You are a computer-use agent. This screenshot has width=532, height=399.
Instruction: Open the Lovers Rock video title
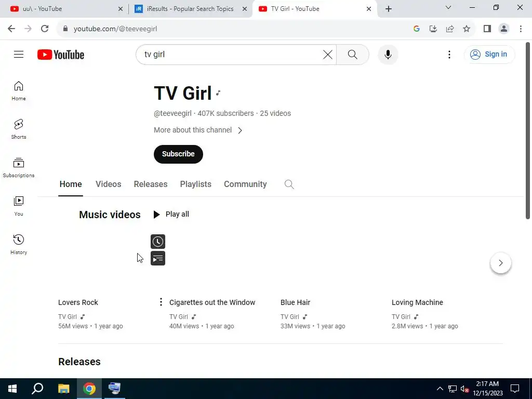pos(78,302)
